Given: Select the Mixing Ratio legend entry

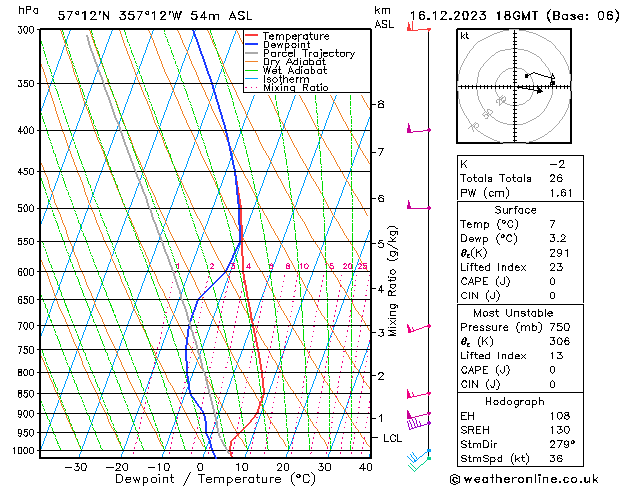Looking at the screenshot, I should [x=296, y=87].
